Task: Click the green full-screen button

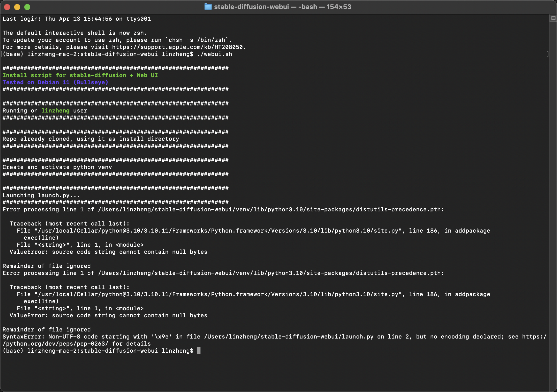Action: point(27,7)
